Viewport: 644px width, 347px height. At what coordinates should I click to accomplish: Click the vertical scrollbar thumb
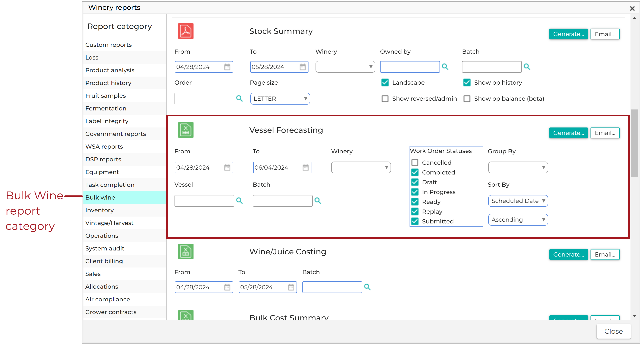[x=634, y=143]
